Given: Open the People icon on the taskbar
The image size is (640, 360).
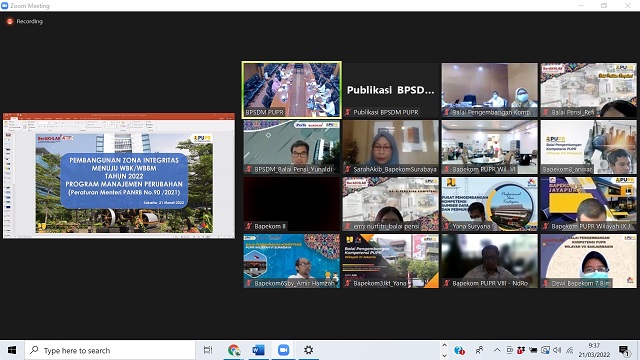Looking at the screenshot, I should (x=480, y=350).
